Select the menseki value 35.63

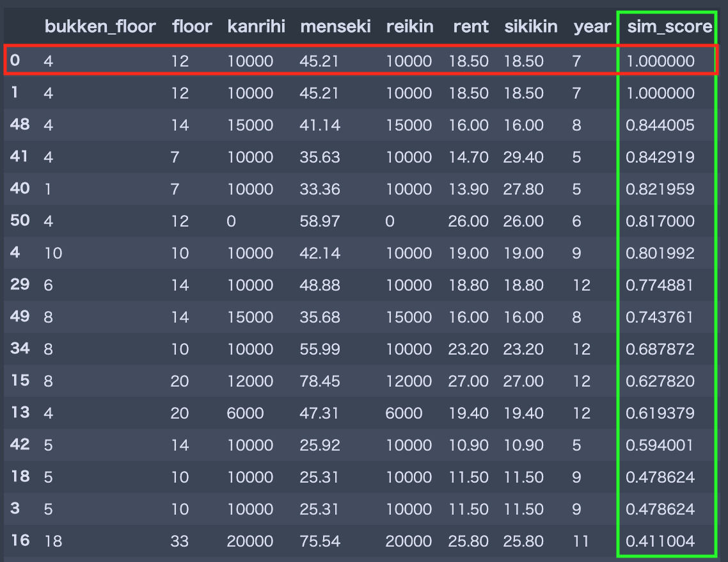coord(320,157)
